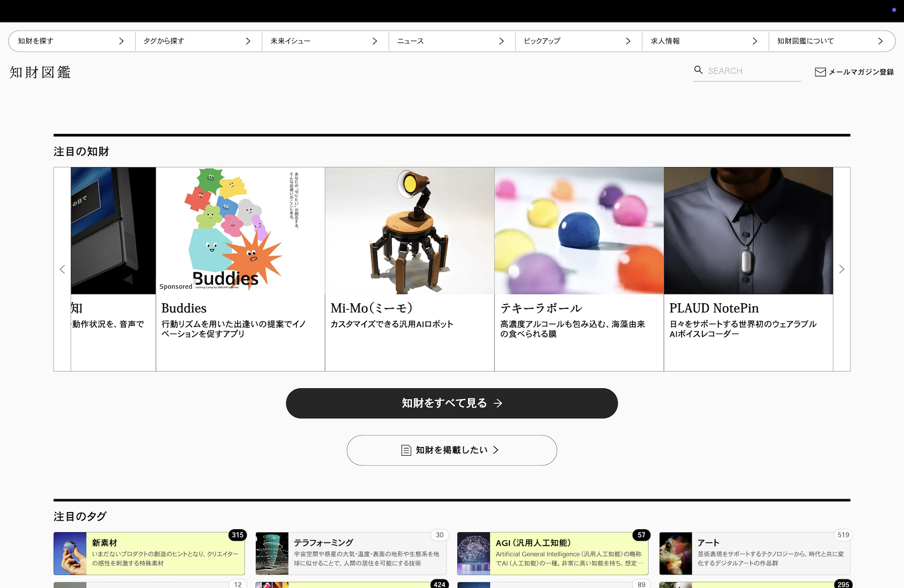Open the PLAUD NotePin card title
The width and height of the screenshot is (904, 588).
coord(714,308)
